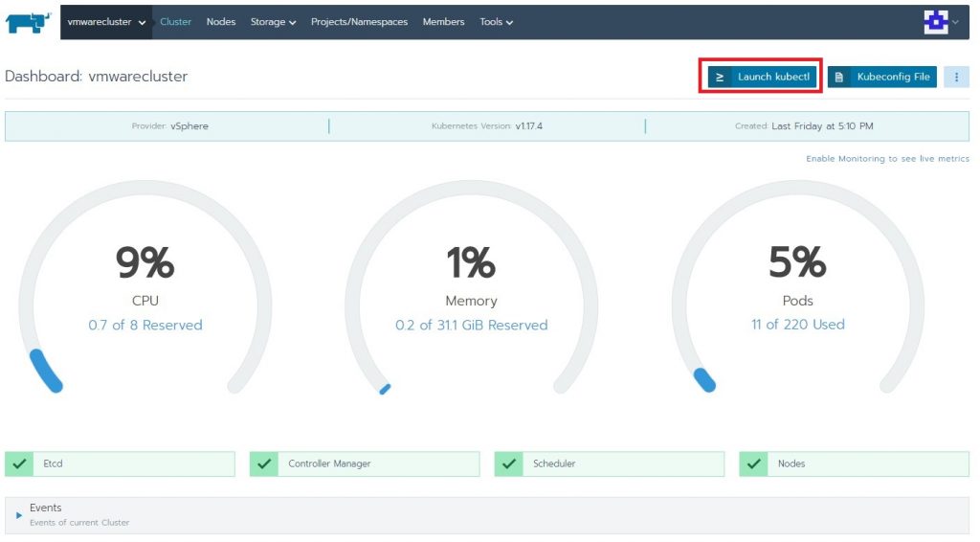Click the Kubernetes Version v1.17.4 text
This screenshot has width=980, height=542.
pyautogui.click(x=487, y=126)
